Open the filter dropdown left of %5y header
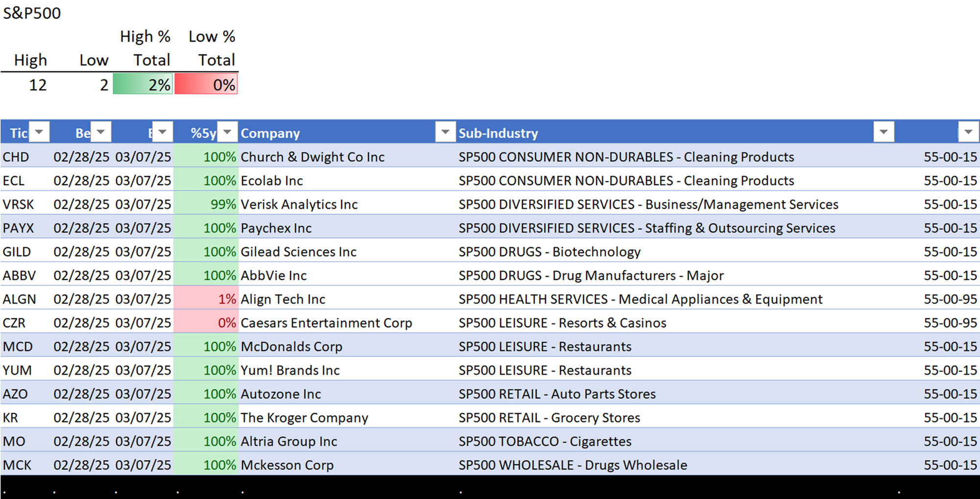Screen dimensions: 980x499 (x=163, y=132)
